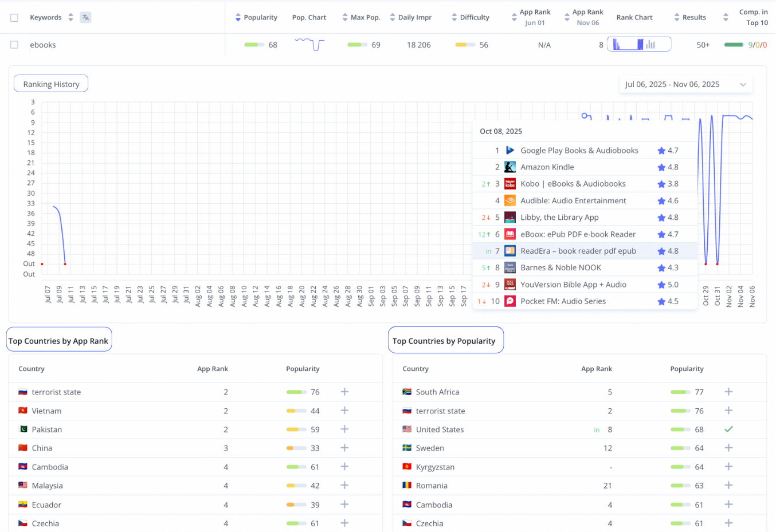This screenshot has height=532, width=776.
Task: Add Ecuador using its plus icon
Action: 344,505
